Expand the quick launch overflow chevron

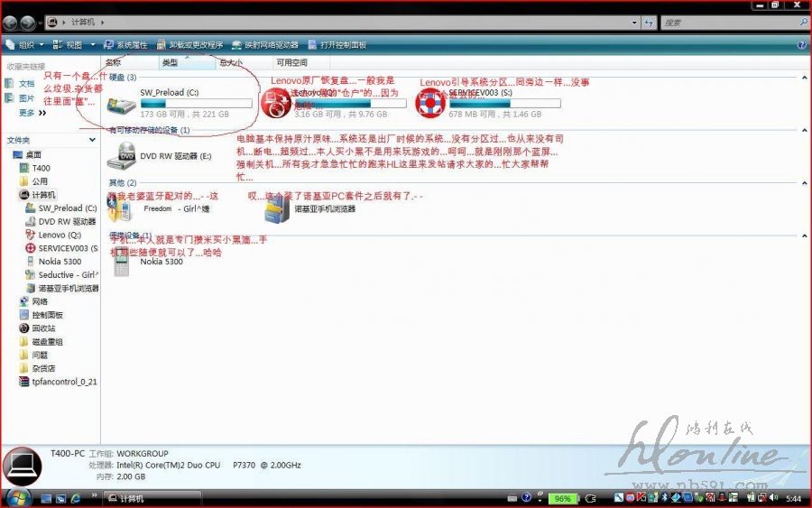[94, 495]
